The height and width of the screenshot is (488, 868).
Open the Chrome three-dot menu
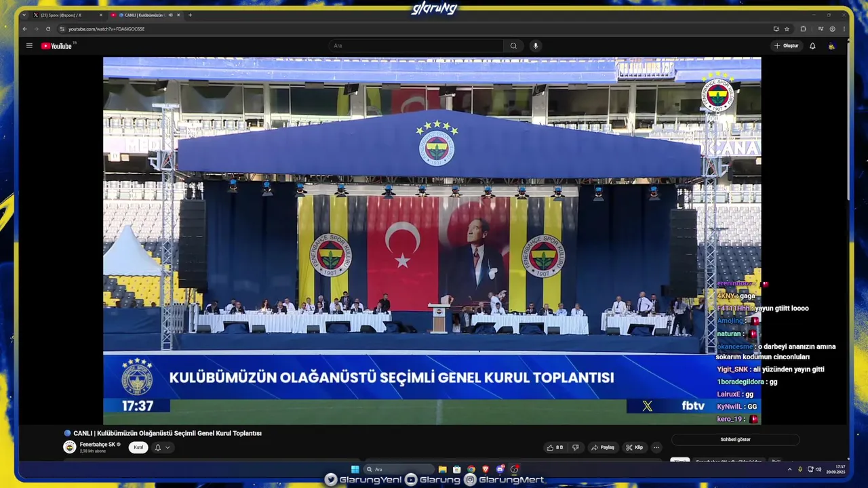point(844,29)
